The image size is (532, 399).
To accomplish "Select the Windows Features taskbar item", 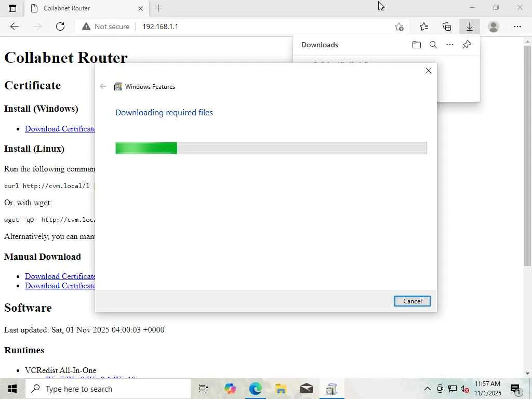I will click(331, 389).
